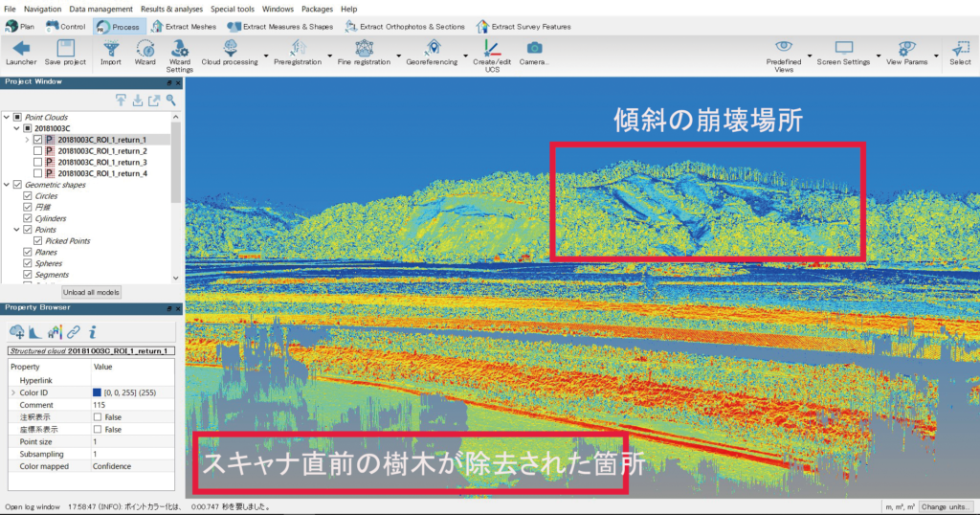The height and width of the screenshot is (515, 980).
Task: Open Cloud processing dropdown arrow
Action: pos(266,56)
